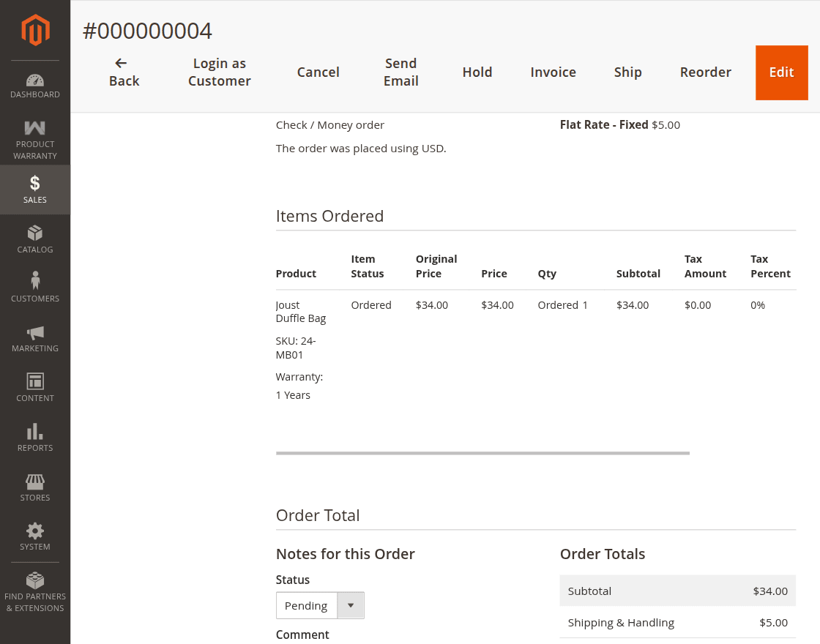The width and height of the screenshot is (820, 644).
Task: Click Login as Customer
Action: point(219,72)
